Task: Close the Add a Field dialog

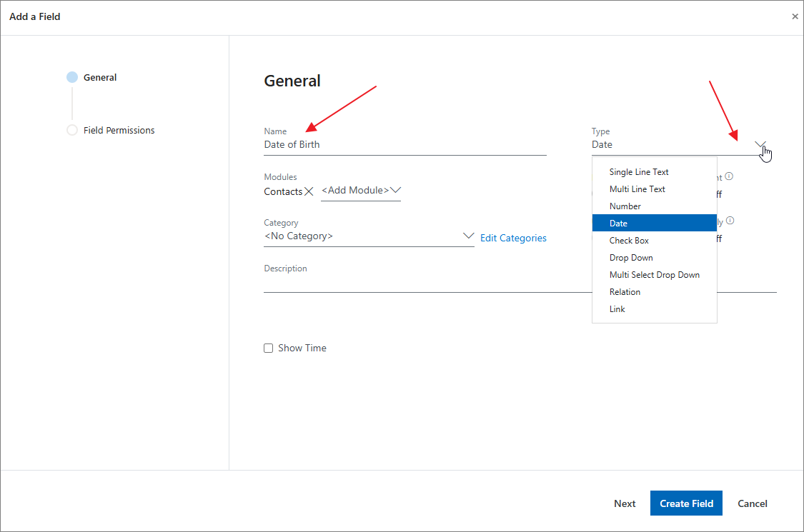Action: (795, 16)
